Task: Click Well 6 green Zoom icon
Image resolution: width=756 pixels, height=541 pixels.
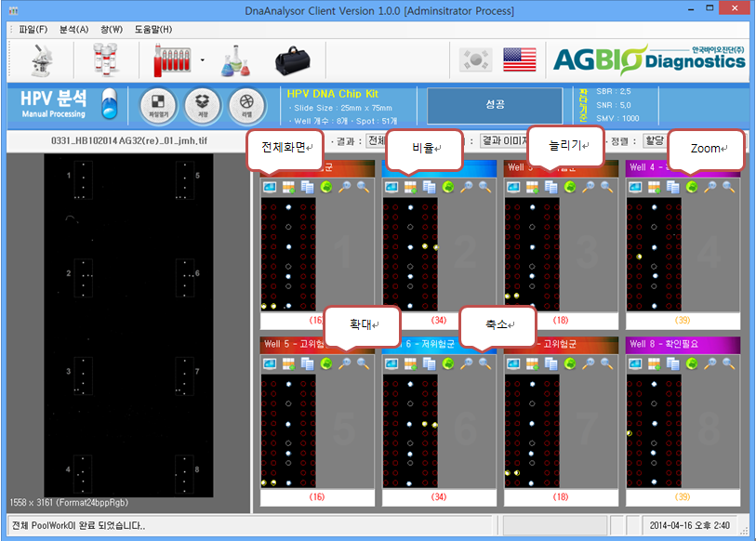Action: tap(448, 363)
